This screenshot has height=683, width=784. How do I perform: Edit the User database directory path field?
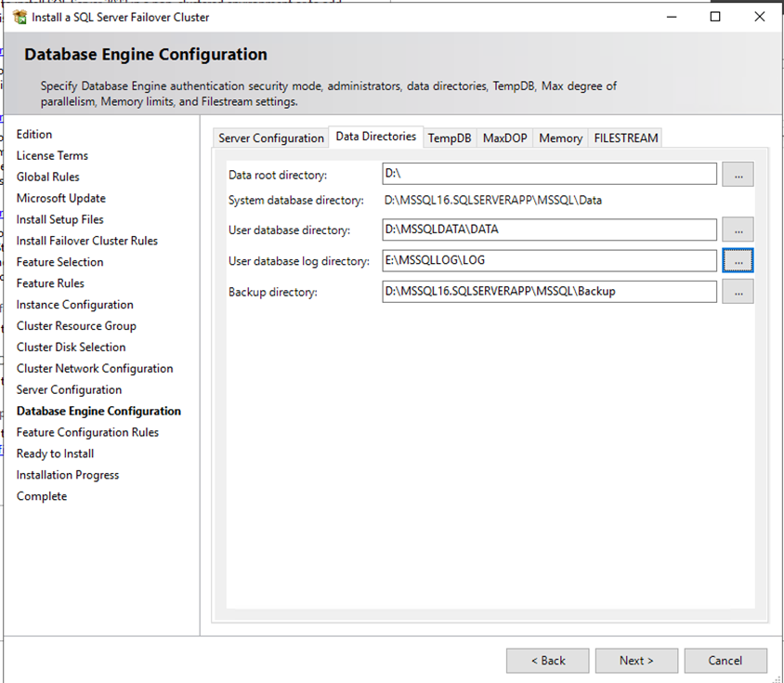[549, 230]
